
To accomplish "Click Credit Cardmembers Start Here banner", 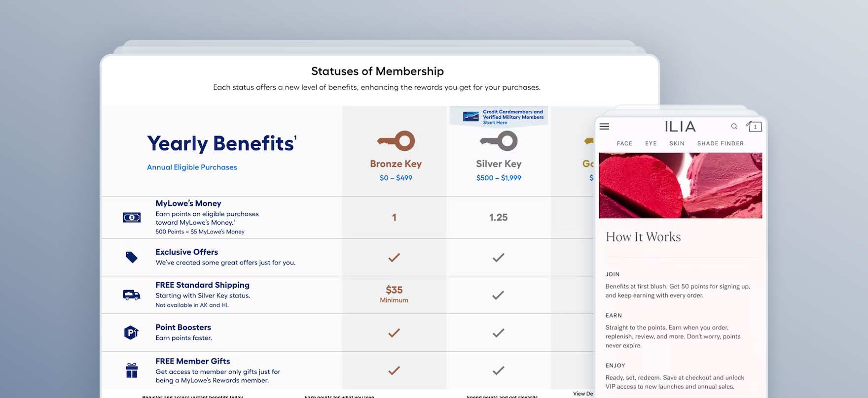I will [499, 117].
